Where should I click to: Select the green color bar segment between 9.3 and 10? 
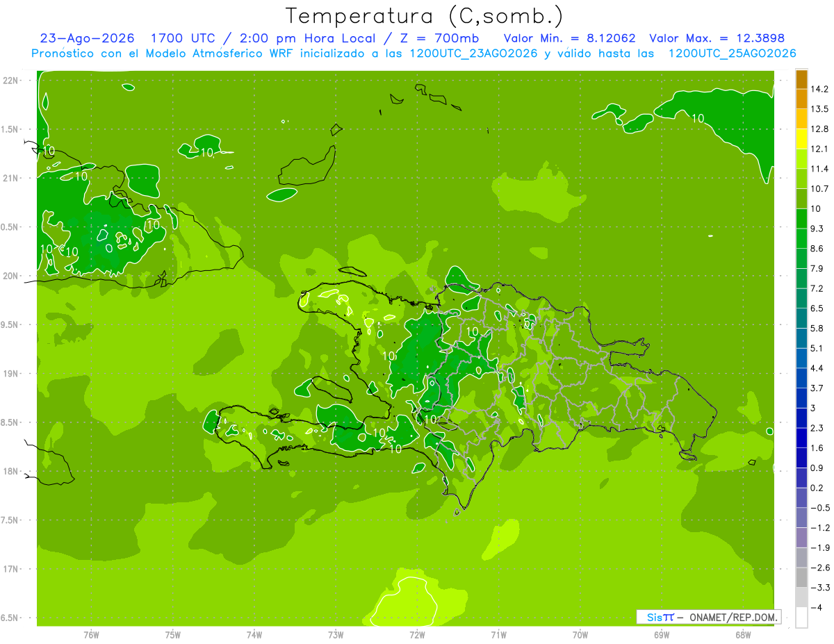pyautogui.click(x=801, y=219)
